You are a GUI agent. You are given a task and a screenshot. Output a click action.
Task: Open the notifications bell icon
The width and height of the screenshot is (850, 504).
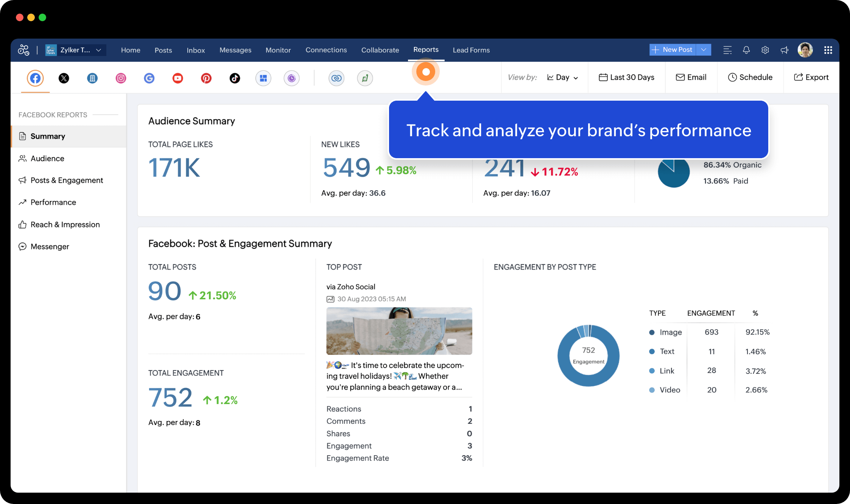tap(746, 50)
